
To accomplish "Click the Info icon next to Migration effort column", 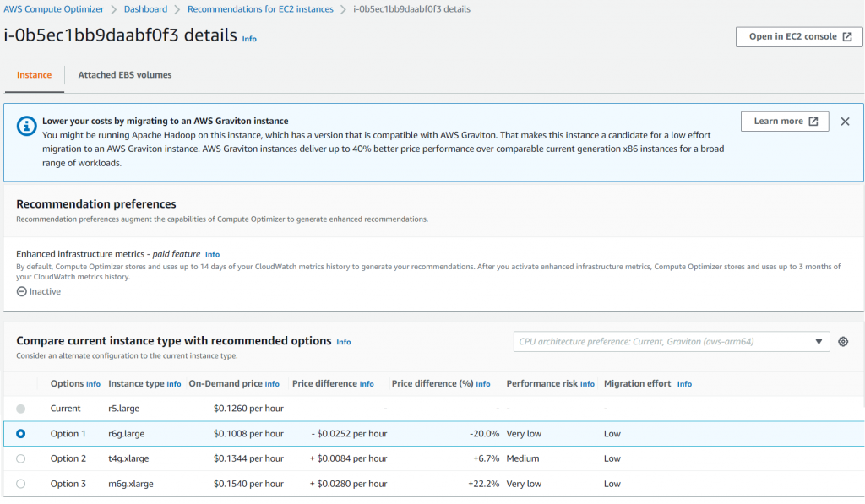I will click(x=684, y=383).
